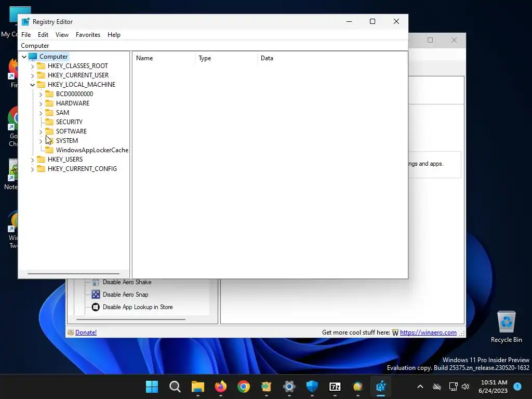Click the Registry Editor title bar icon
This screenshot has width=532, height=399.
click(x=25, y=22)
